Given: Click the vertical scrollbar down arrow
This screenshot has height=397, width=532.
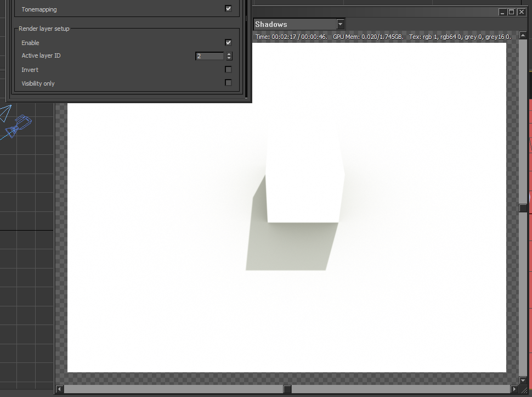Looking at the screenshot, I should tap(523, 381).
